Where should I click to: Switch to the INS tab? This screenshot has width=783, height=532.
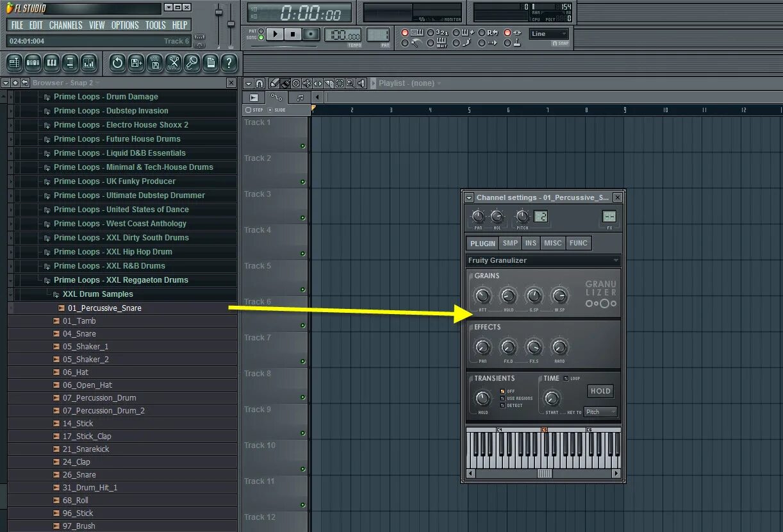(x=531, y=244)
